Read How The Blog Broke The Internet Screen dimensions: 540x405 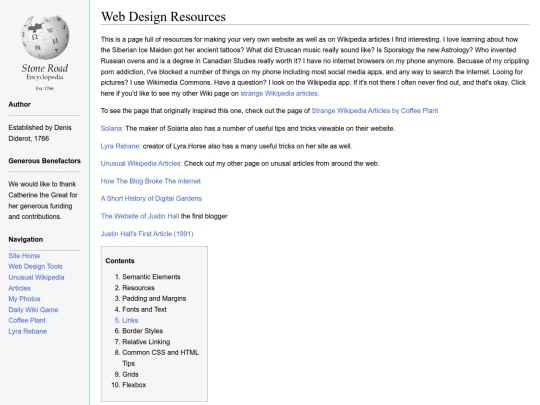coord(150,181)
